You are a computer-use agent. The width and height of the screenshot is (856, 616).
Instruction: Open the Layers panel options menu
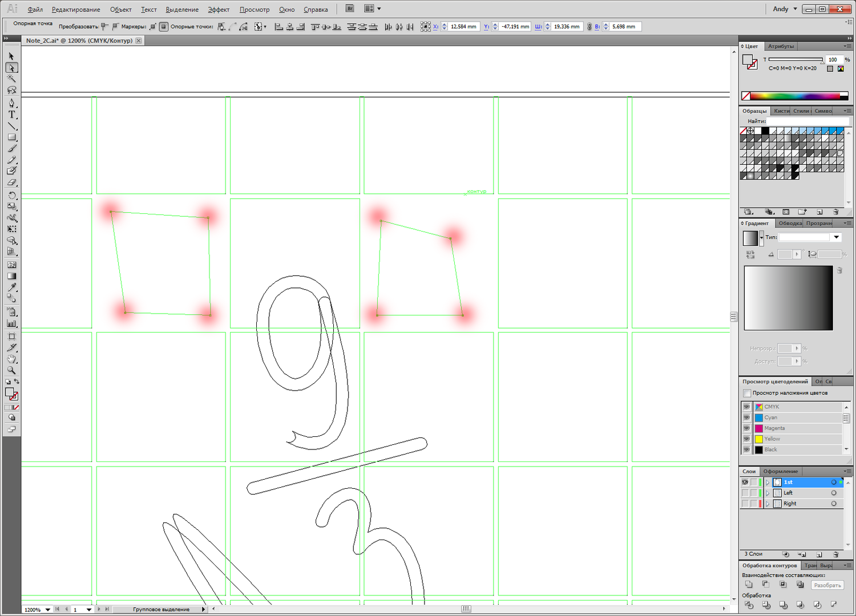(x=847, y=472)
